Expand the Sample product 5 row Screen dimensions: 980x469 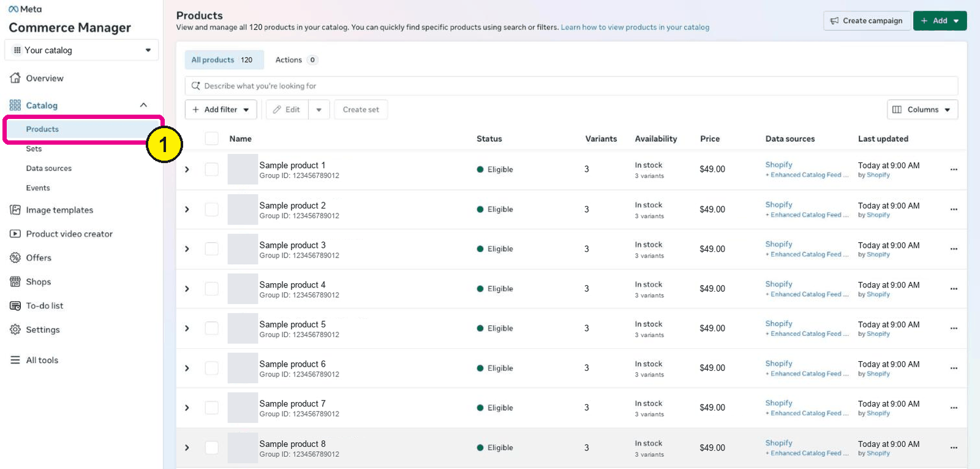coord(187,328)
